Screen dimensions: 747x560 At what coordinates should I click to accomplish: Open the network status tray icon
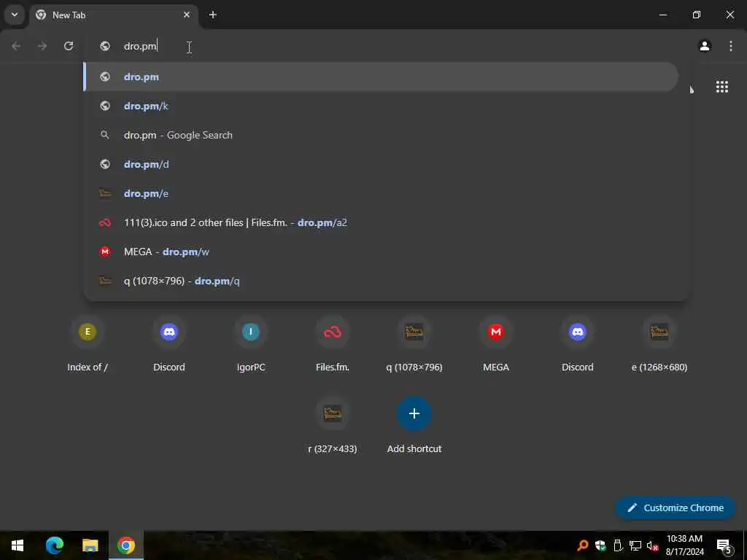[635, 545]
